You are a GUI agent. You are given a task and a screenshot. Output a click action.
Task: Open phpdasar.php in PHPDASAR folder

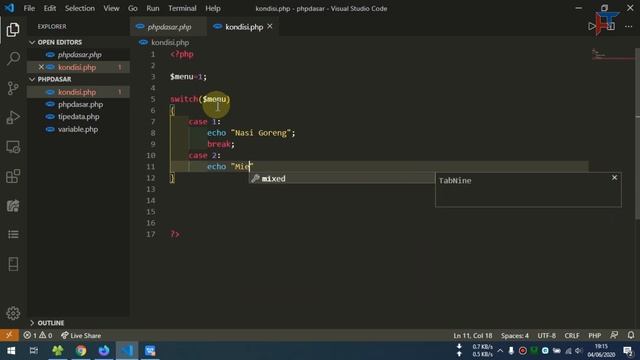[x=80, y=104]
